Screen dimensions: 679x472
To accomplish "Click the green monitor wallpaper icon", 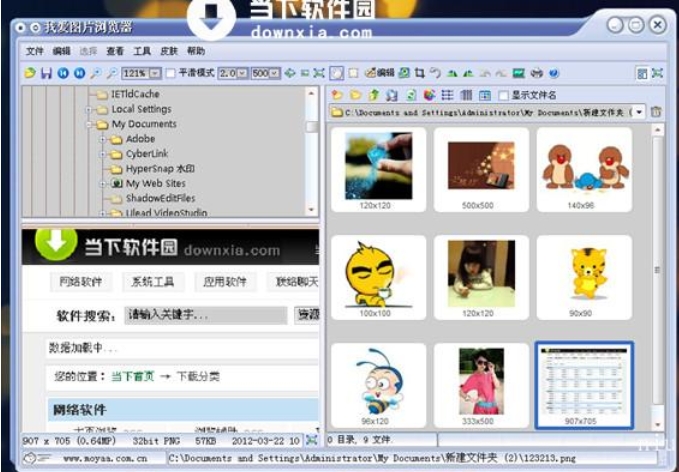I will pos(518,73).
